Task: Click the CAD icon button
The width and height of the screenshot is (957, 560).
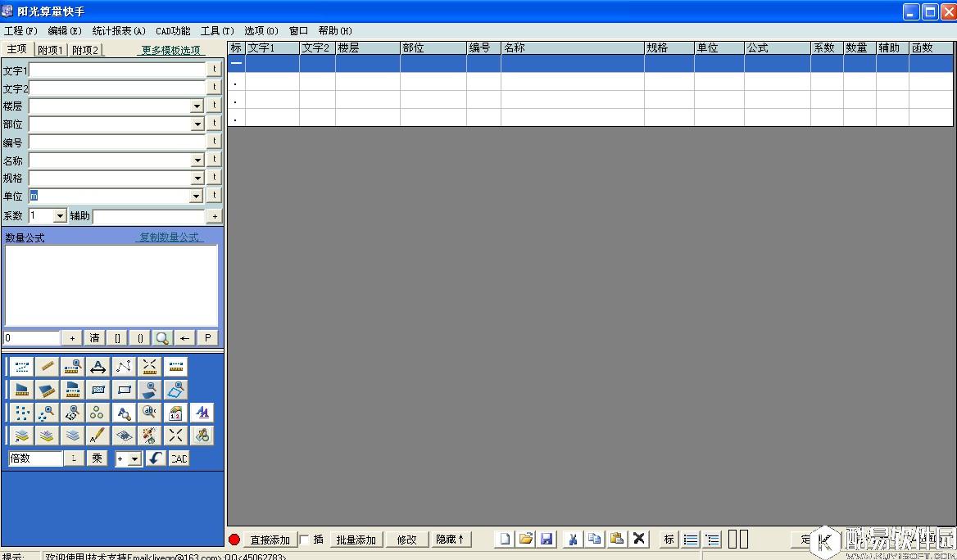Action: [178, 458]
